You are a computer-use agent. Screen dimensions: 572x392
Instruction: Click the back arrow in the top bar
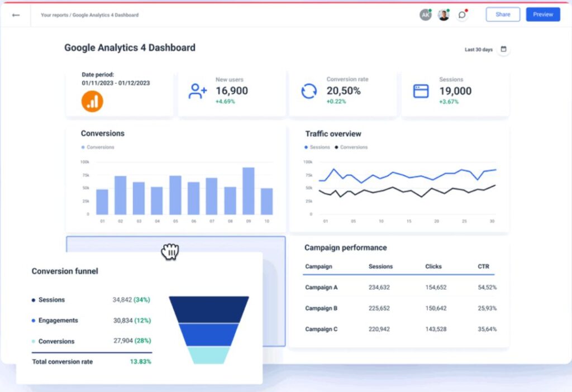point(16,15)
